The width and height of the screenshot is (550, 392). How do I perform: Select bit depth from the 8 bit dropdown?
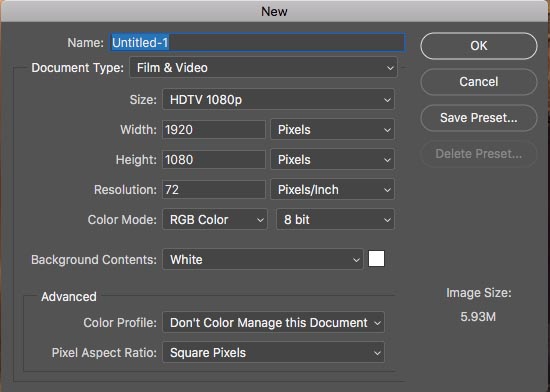(x=335, y=220)
